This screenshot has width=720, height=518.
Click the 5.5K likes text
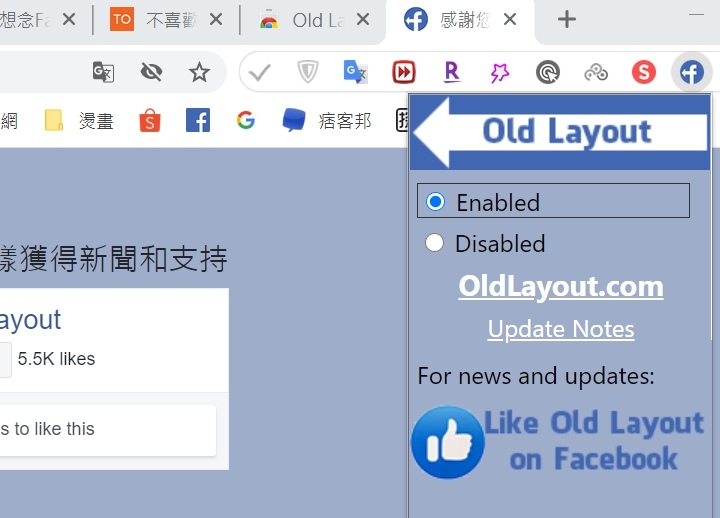[56, 359]
